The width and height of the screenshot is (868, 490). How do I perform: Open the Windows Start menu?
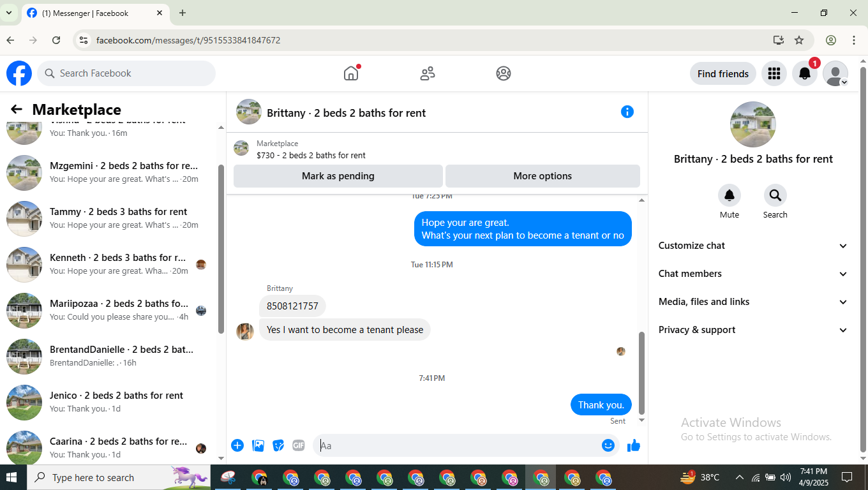(x=12, y=477)
